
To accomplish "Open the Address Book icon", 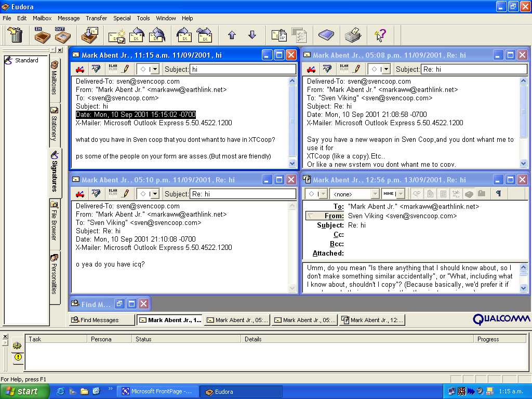I will (326, 35).
